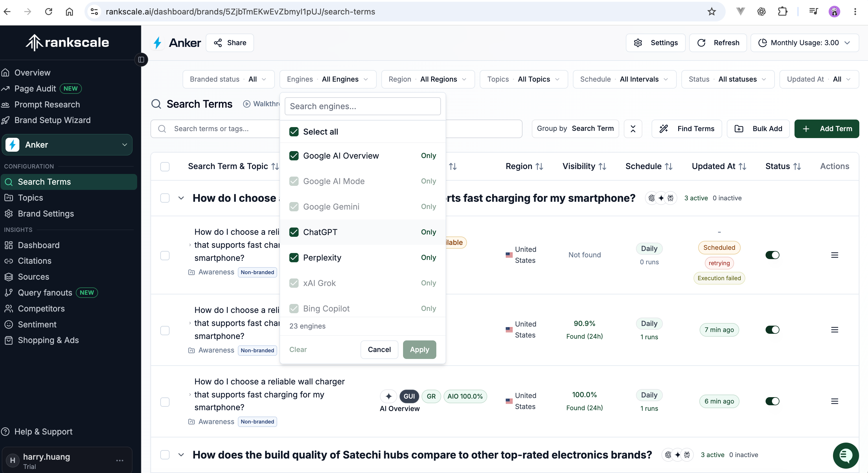Open Prompt Research in sidebar

coord(47,104)
